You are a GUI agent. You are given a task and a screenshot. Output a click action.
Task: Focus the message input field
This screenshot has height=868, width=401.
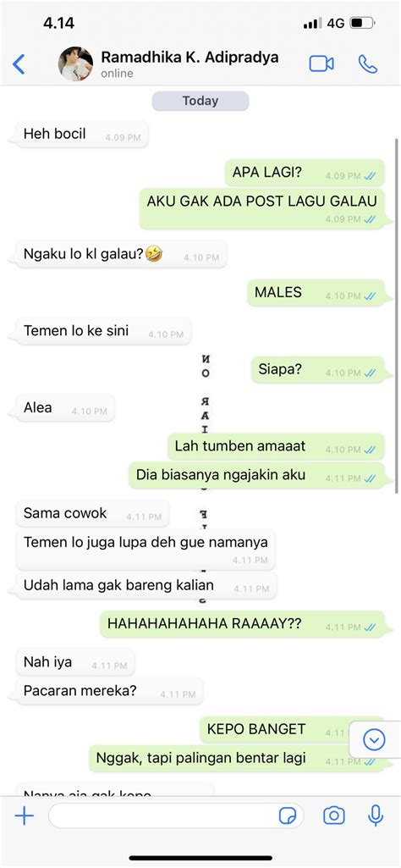(176, 815)
